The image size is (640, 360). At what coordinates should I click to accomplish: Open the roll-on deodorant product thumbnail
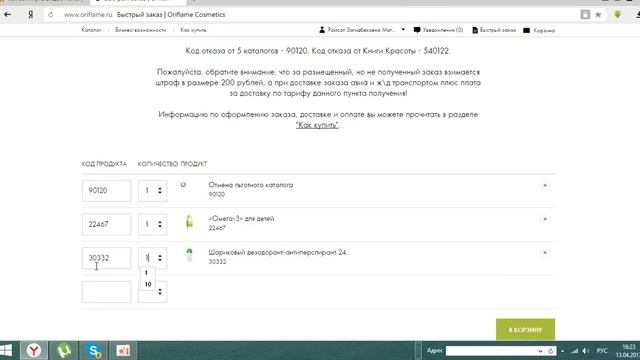click(189, 255)
